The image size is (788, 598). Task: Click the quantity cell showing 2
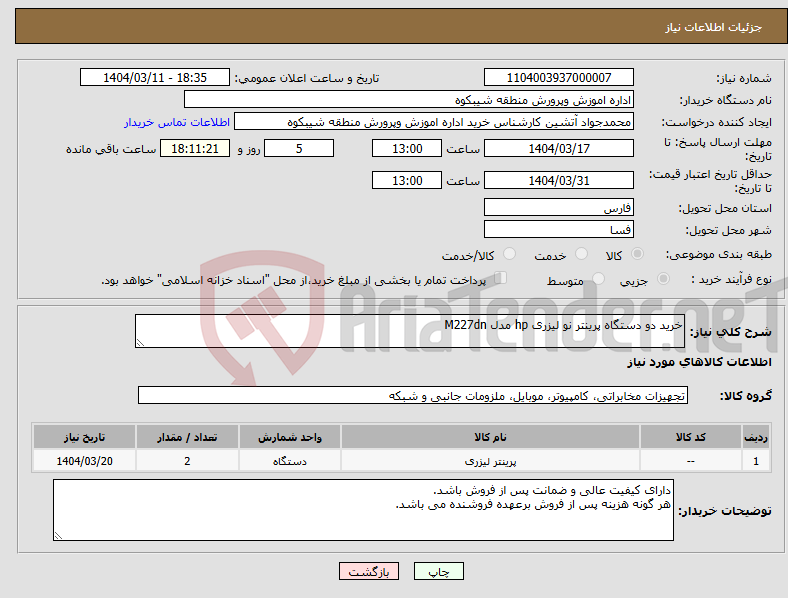point(187,461)
